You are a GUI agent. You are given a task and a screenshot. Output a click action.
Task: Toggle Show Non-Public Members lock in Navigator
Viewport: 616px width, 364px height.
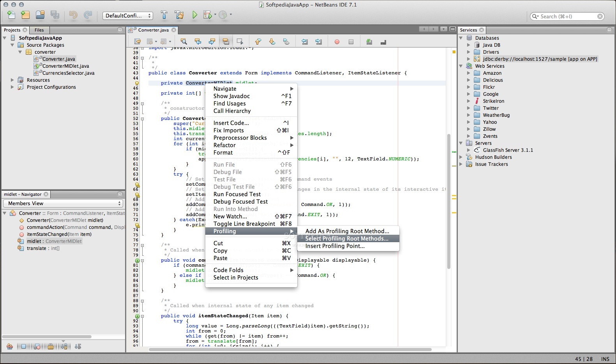tap(51, 346)
